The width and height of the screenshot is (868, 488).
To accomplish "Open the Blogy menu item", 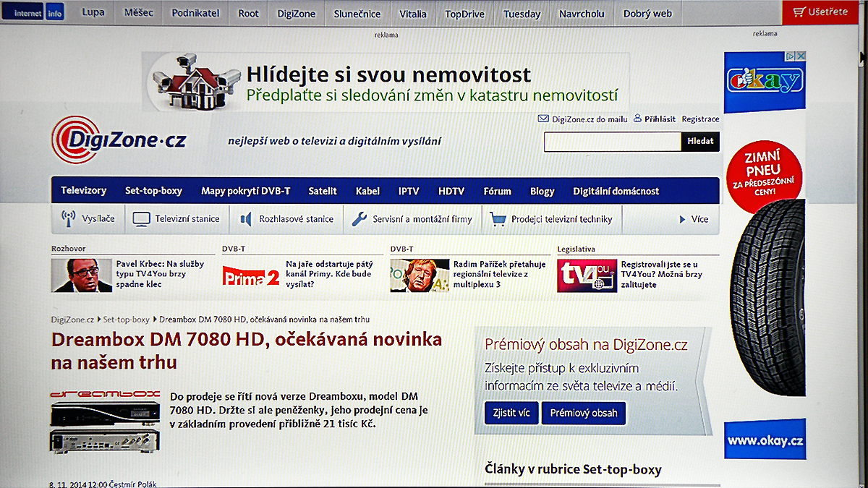I will tap(542, 191).
